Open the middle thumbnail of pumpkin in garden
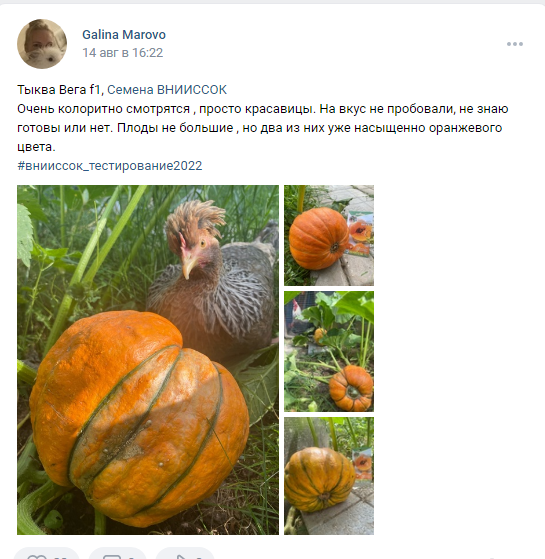This screenshot has height=559, width=545. point(329,352)
